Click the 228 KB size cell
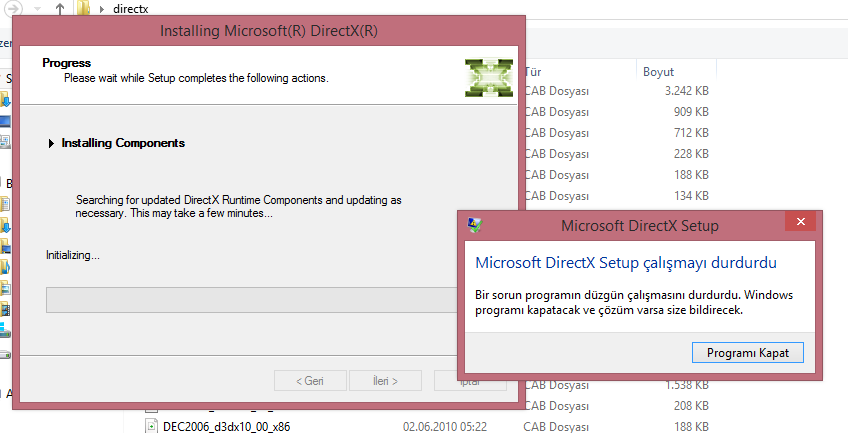848x433 pixels. [x=691, y=154]
